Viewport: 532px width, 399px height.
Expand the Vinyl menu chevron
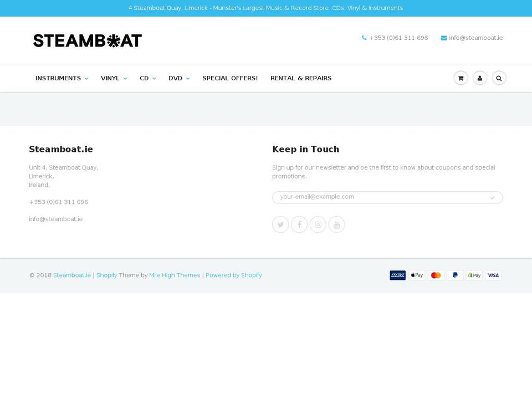(125, 78)
